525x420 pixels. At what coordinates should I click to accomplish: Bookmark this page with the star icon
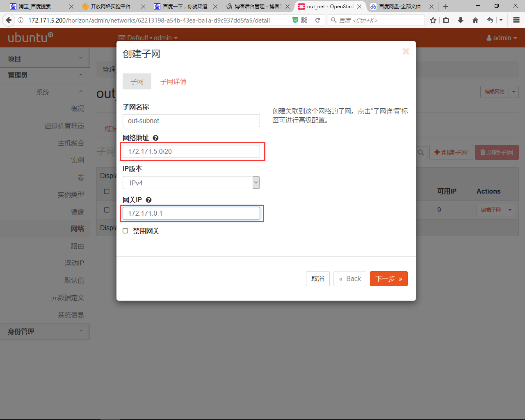pos(433,20)
